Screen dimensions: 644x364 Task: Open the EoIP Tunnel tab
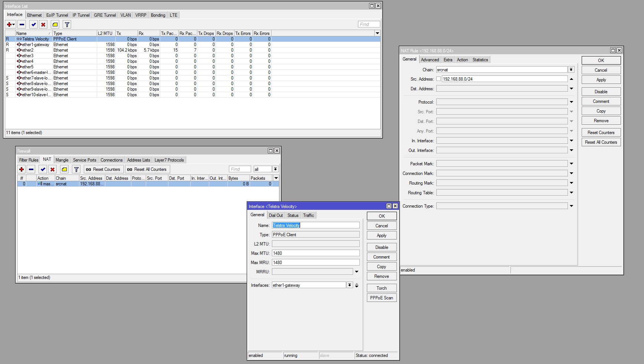pos(57,15)
